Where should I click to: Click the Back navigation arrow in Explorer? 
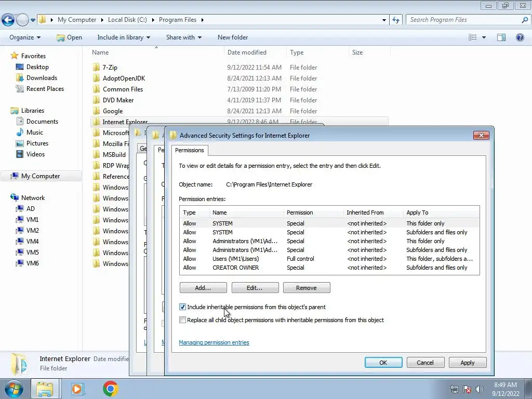pyautogui.click(x=8, y=20)
